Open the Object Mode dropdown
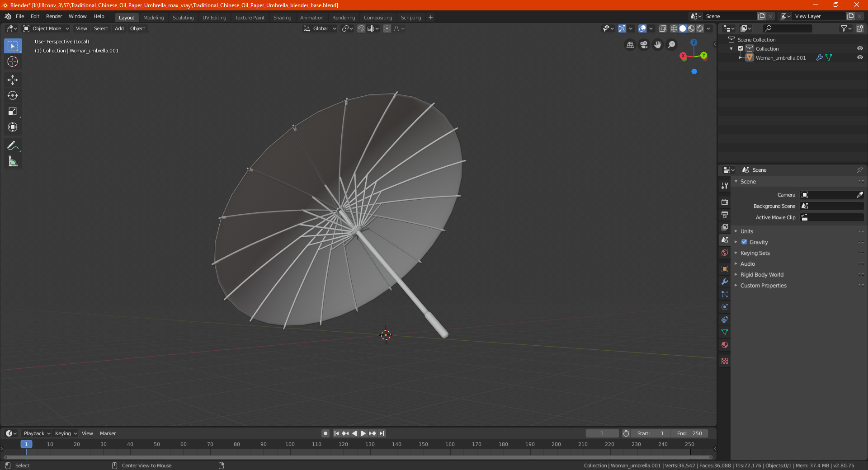The width and height of the screenshot is (868, 470). [x=46, y=28]
